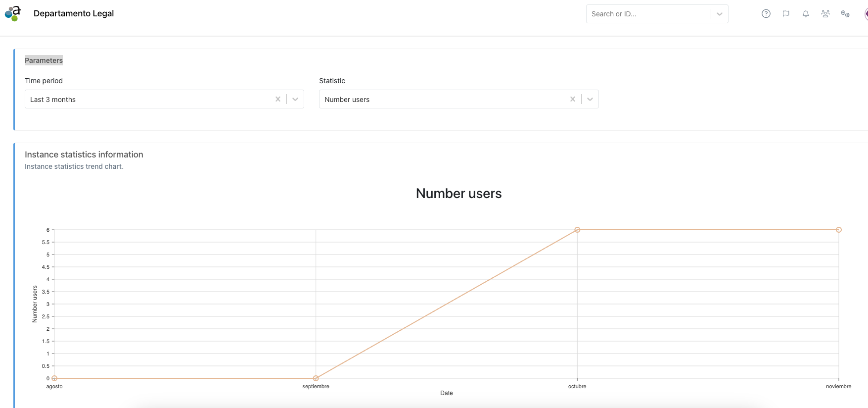Click the Parameters section heading
Image resolution: width=868 pixels, height=408 pixels.
pyautogui.click(x=44, y=60)
